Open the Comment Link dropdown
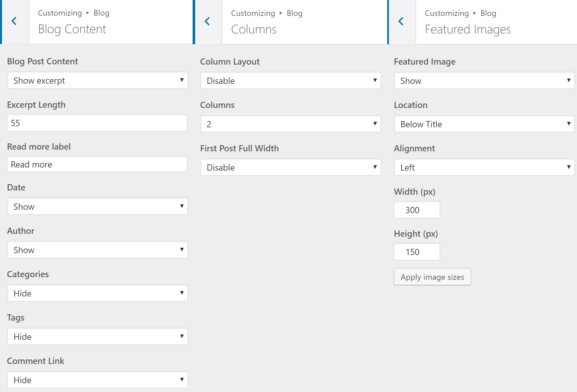 coord(97,380)
